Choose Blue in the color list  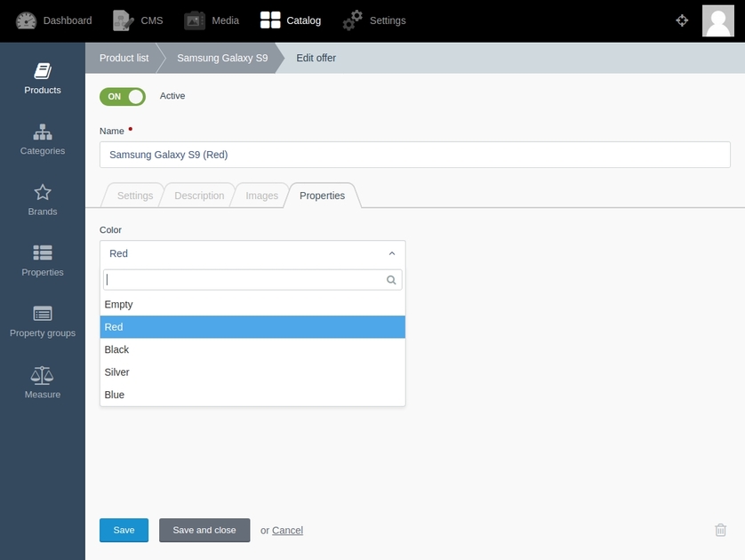(x=252, y=395)
